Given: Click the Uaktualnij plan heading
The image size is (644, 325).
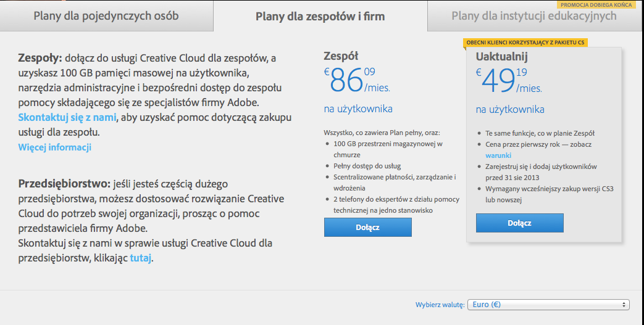Looking at the screenshot, I should coord(501,57).
